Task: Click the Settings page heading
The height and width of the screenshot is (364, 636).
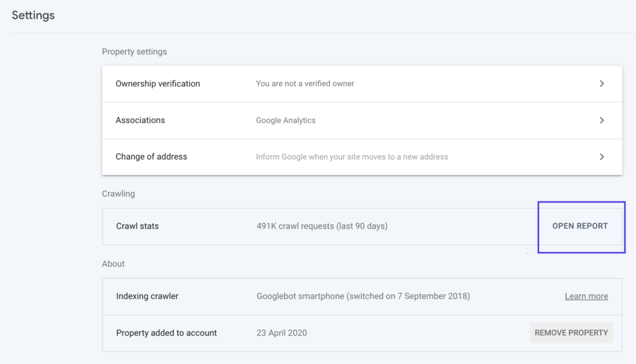Action: 33,15
